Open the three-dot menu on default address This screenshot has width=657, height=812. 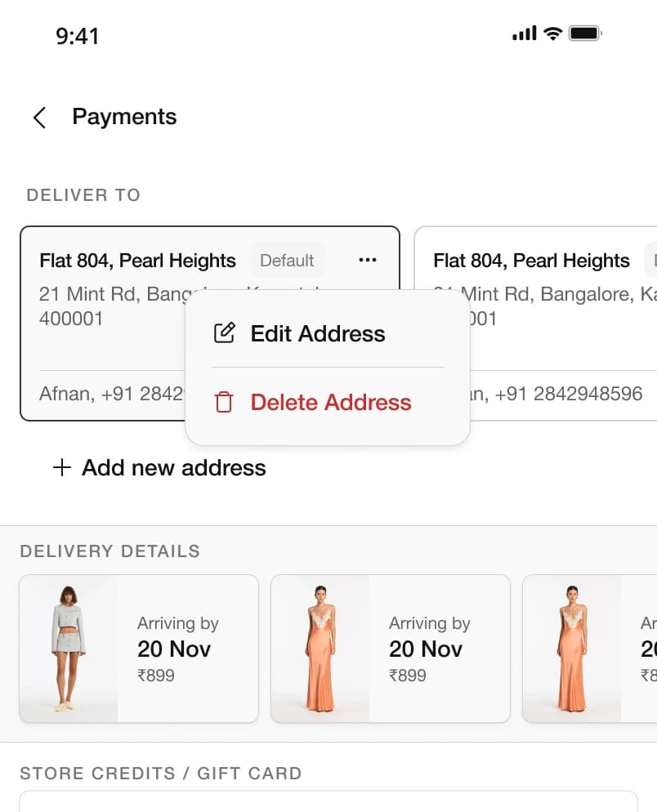368,260
